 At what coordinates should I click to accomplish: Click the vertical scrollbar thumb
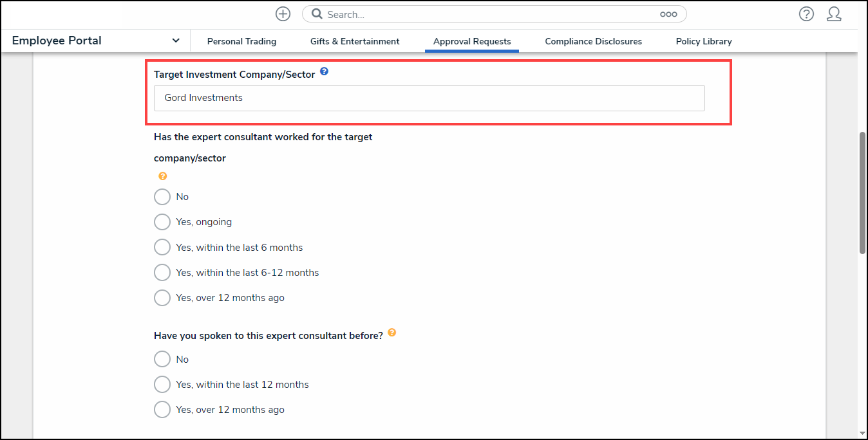pyautogui.click(x=862, y=193)
